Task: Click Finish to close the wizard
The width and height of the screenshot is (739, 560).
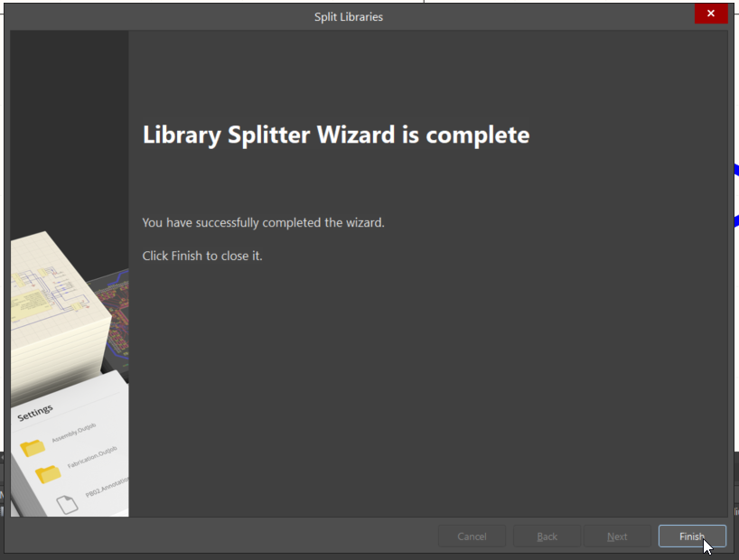Action: click(691, 537)
